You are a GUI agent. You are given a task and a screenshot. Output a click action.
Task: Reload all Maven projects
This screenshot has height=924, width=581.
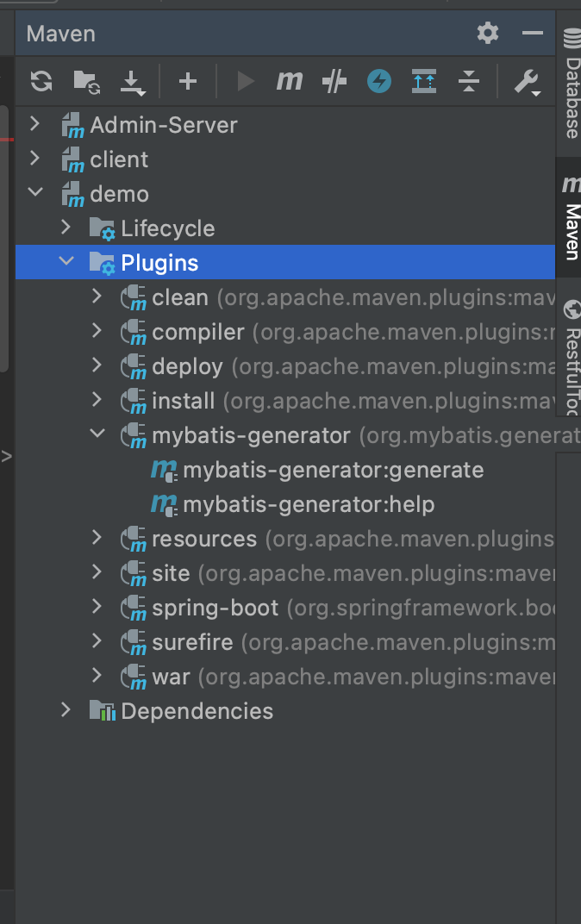41,81
